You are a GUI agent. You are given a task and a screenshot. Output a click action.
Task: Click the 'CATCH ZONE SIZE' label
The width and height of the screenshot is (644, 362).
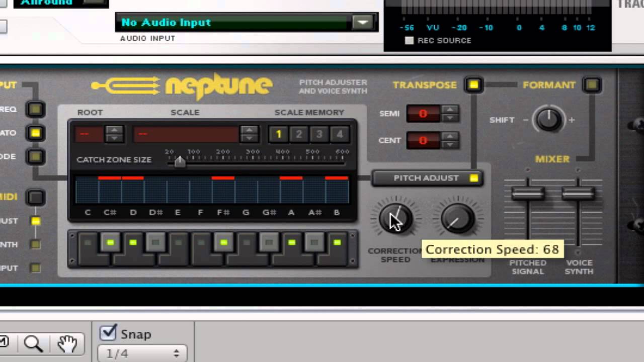click(x=114, y=159)
